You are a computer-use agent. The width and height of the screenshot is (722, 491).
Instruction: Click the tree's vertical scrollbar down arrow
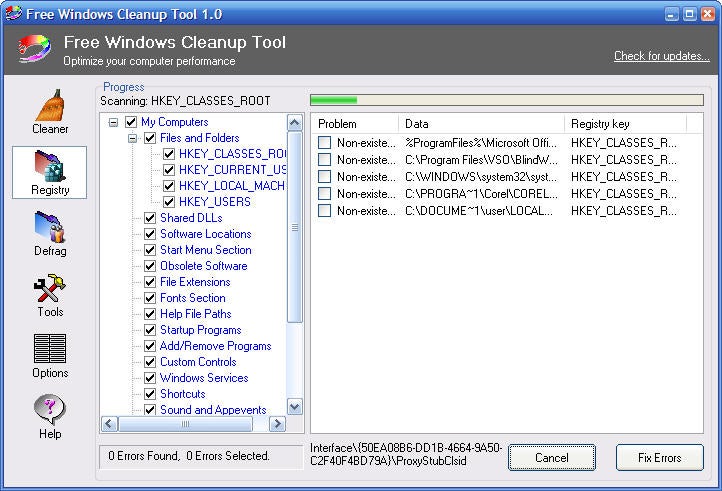click(295, 407)
